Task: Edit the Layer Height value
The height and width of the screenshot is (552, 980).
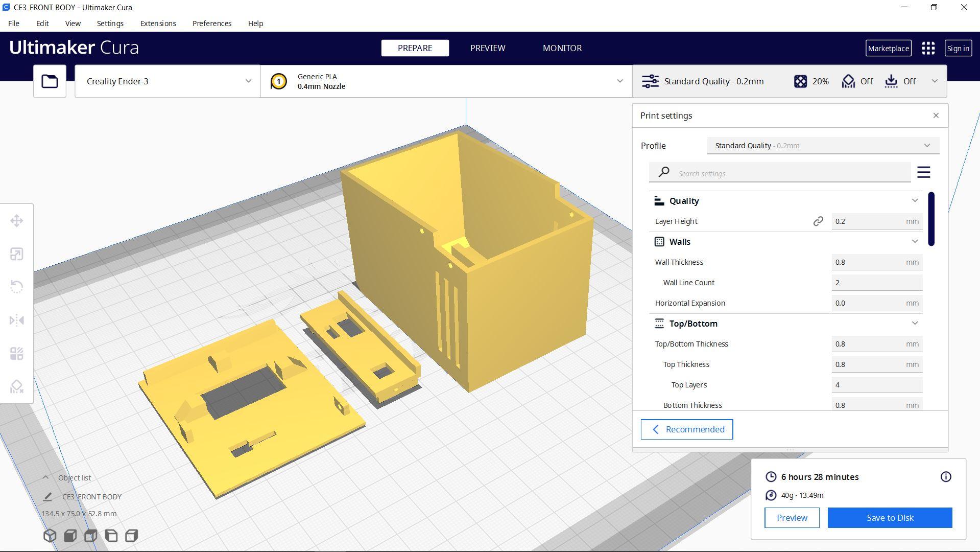Action: pos(877,221)
